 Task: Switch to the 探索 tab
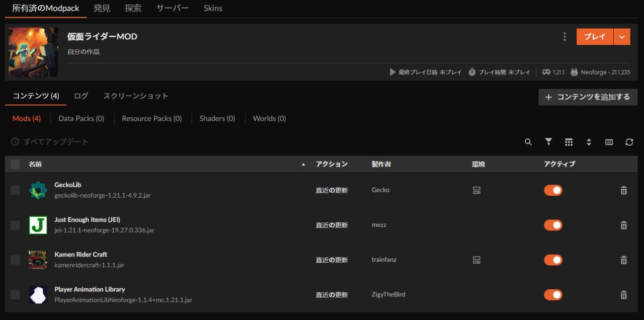[133, 8]
